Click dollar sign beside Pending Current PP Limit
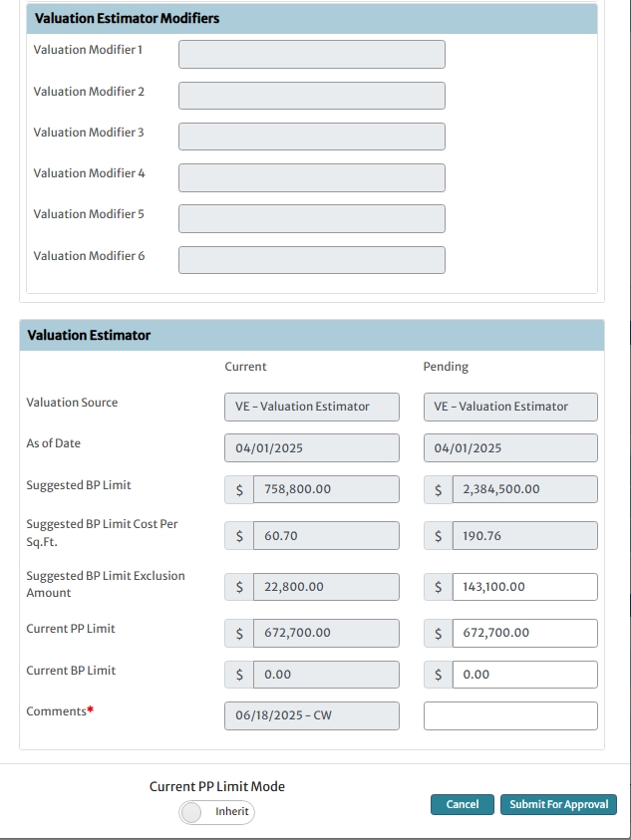 (x=439, y=633)
